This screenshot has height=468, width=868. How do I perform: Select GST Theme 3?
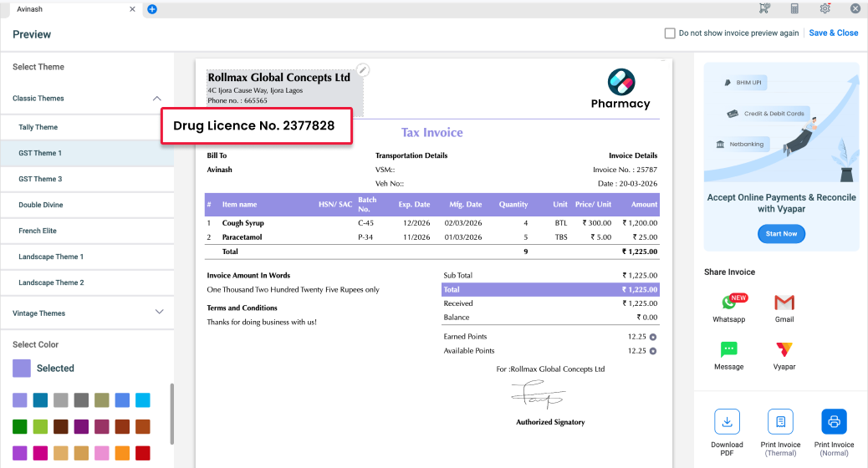coord(87,179)
